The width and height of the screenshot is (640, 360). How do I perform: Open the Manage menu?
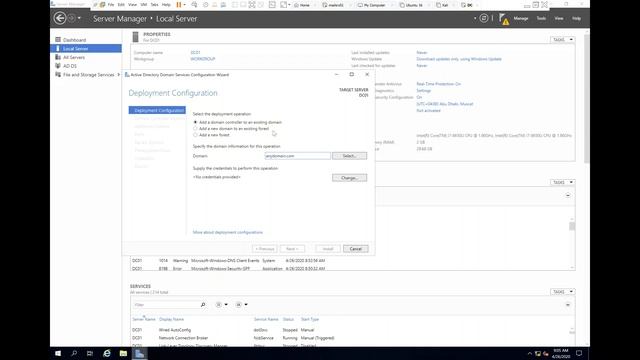click(x=521, y=18)
